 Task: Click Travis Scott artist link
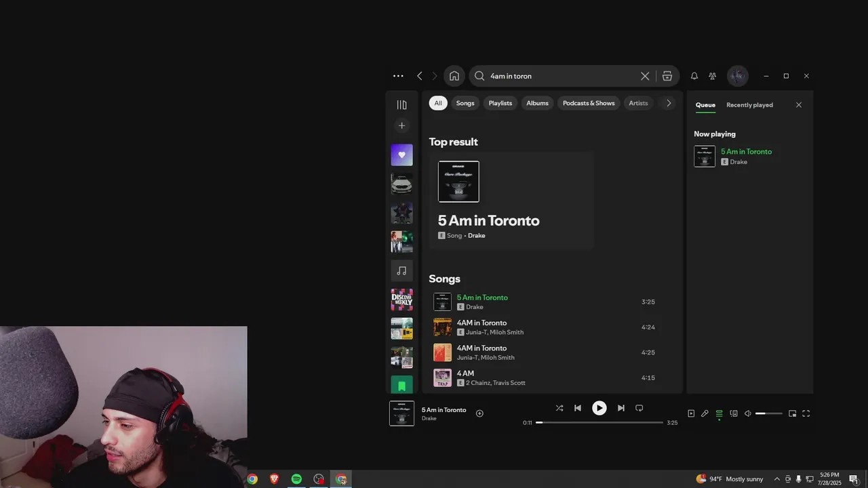[x=509, y=383]
